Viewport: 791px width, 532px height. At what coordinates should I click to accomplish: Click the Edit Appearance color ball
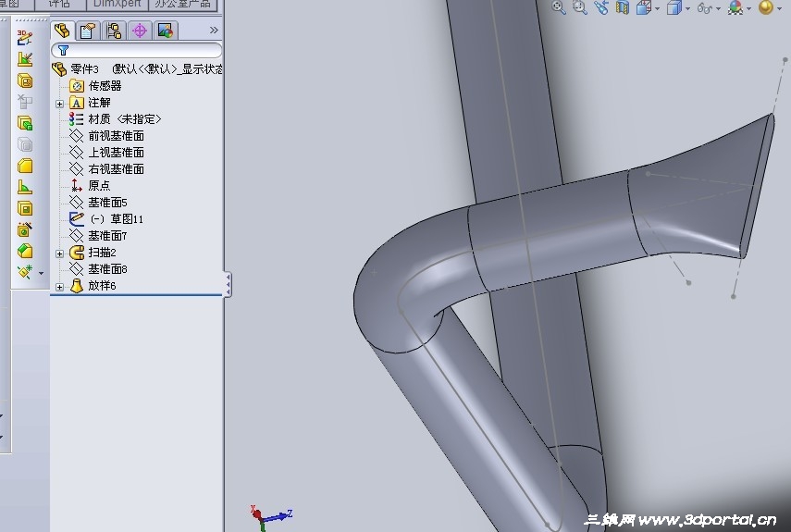click(x=735, y=7)
